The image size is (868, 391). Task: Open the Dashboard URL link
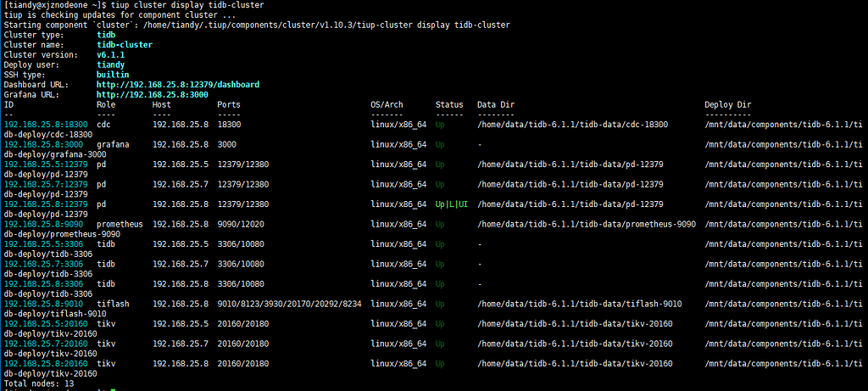[x=177, y=85]
